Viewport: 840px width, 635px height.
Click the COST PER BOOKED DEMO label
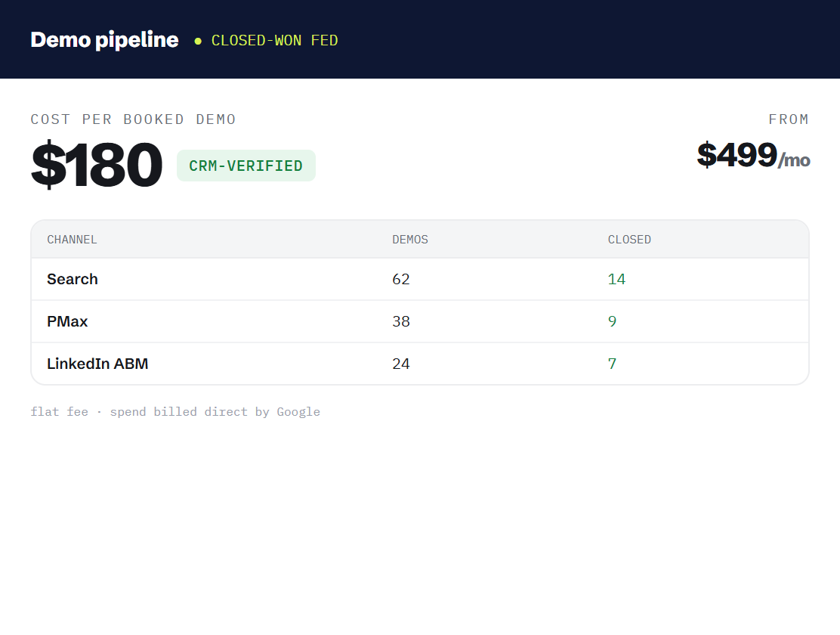point(134,119)
